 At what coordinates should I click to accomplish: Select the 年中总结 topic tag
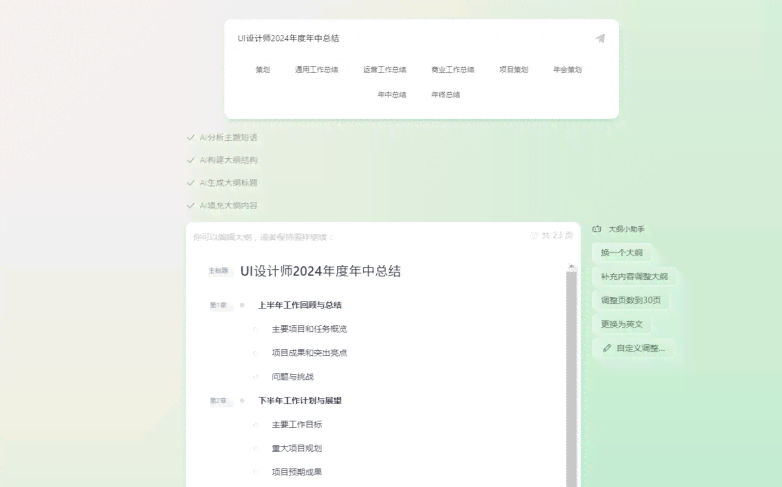[x=391, y=94]
